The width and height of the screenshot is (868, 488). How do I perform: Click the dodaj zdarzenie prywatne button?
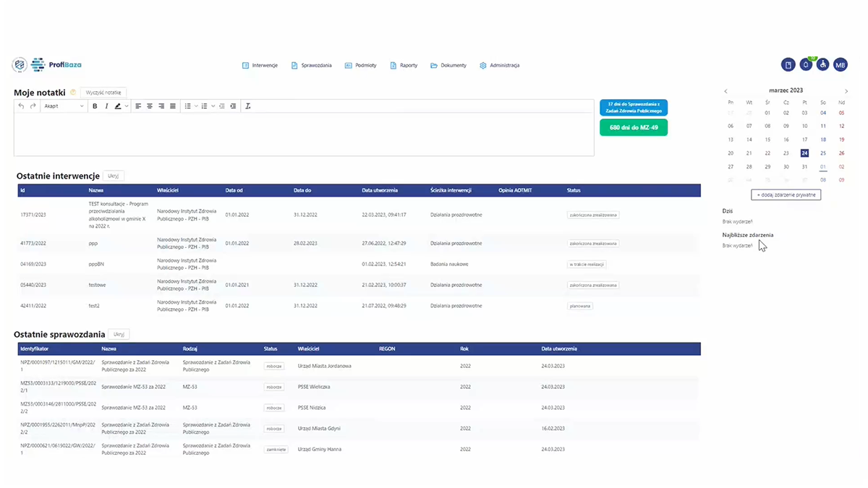click(786, 195)
